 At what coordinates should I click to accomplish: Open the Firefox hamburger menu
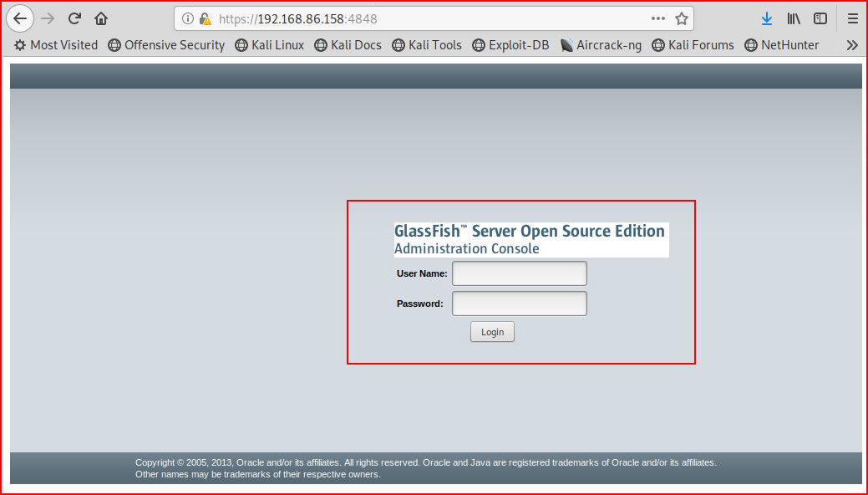[853, 19]
